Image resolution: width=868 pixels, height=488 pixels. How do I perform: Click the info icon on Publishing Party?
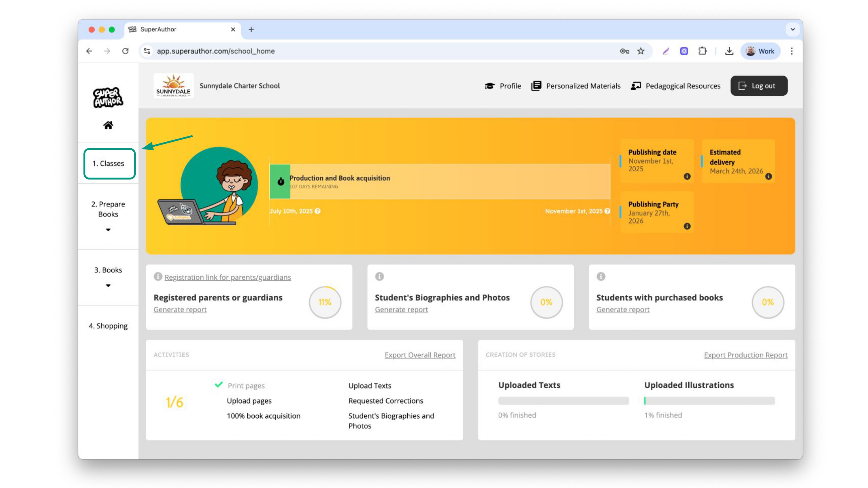click(x=687, y=226)
